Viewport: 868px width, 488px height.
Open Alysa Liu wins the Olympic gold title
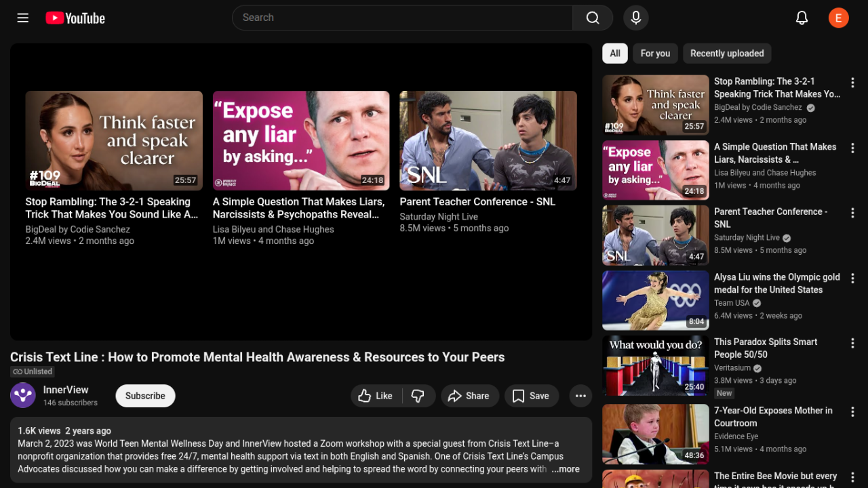(777, 283)
